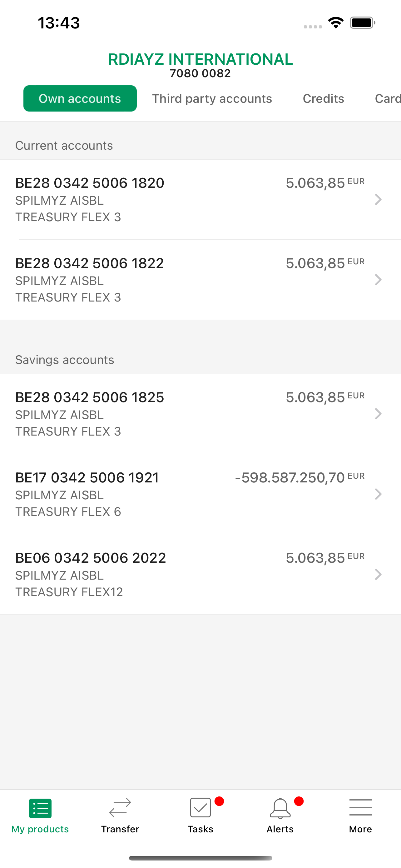This screenshot has height=868, width=401.
Task: Expand chevron for account BE28 0342 5006 1820
Action: pos(378,199)
